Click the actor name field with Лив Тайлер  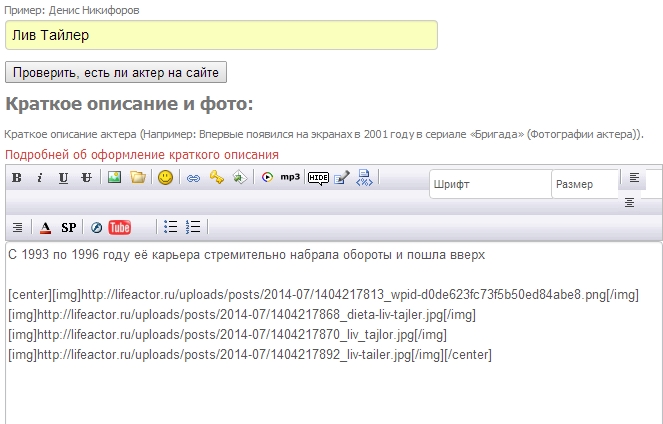(x=221, y=35)
